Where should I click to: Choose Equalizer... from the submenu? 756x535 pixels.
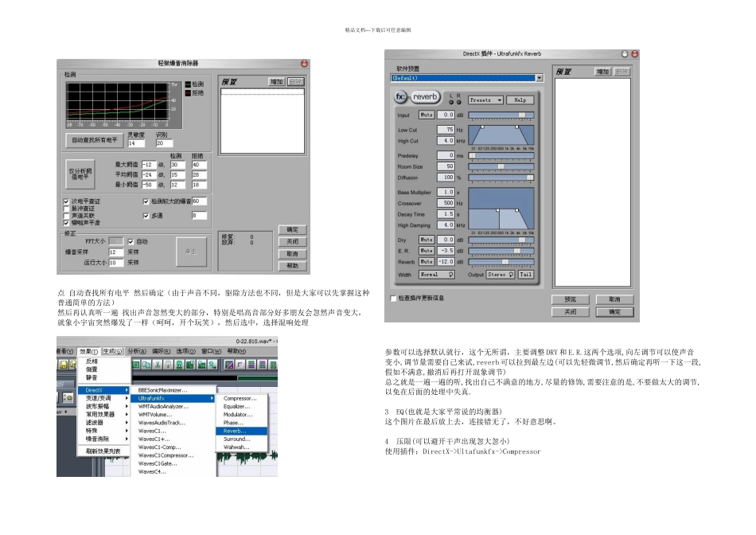[242, 407]
